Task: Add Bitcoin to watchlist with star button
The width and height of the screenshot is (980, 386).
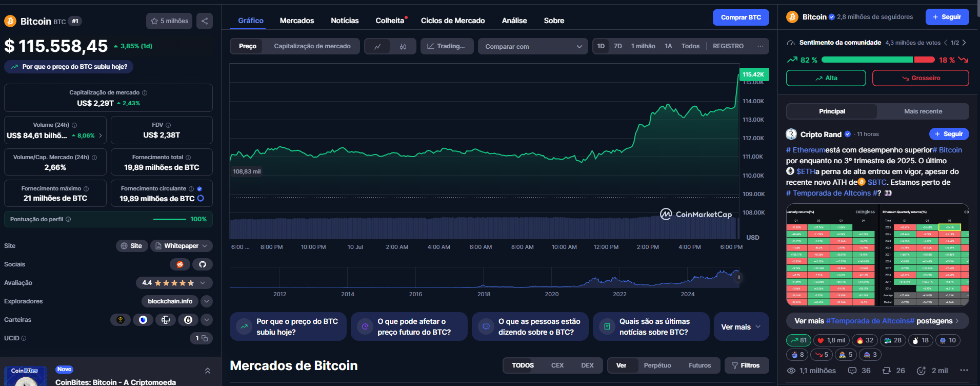Action: [169, 21]
